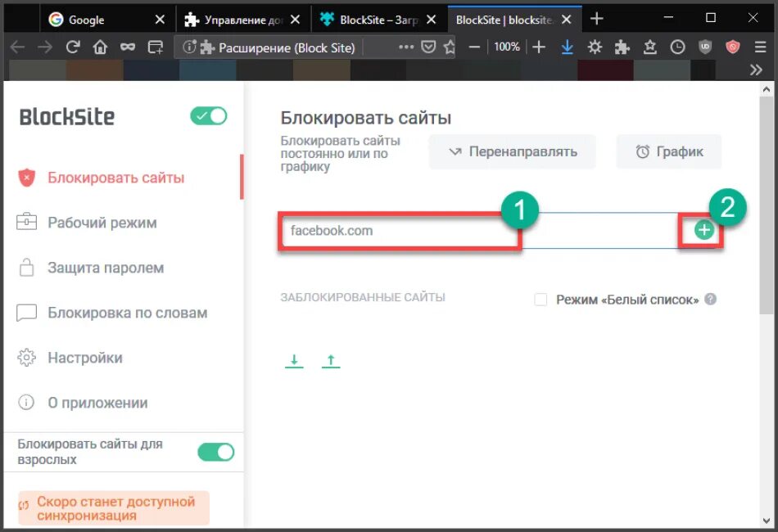Click the browser home icon

(x=100, y=47)
